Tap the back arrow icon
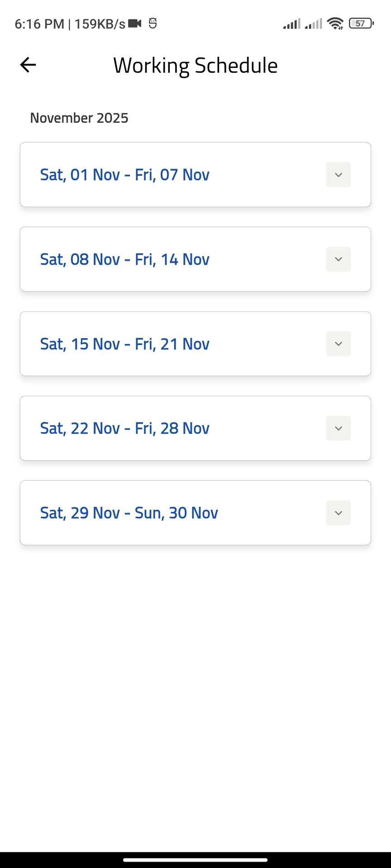Screen dimensions: 391x868 [28, 65]
